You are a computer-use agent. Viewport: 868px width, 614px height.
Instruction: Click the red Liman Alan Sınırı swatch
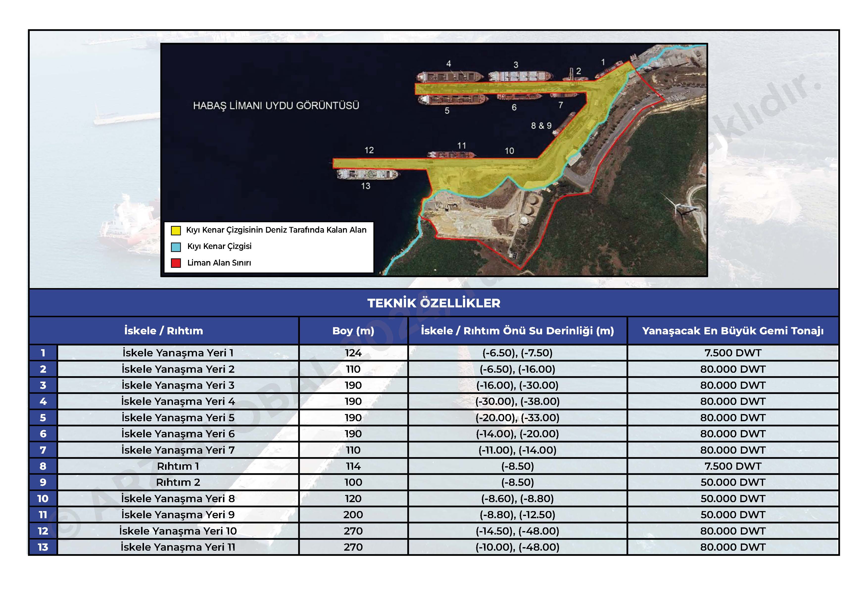pyautogui.click(x=176, y=263)
